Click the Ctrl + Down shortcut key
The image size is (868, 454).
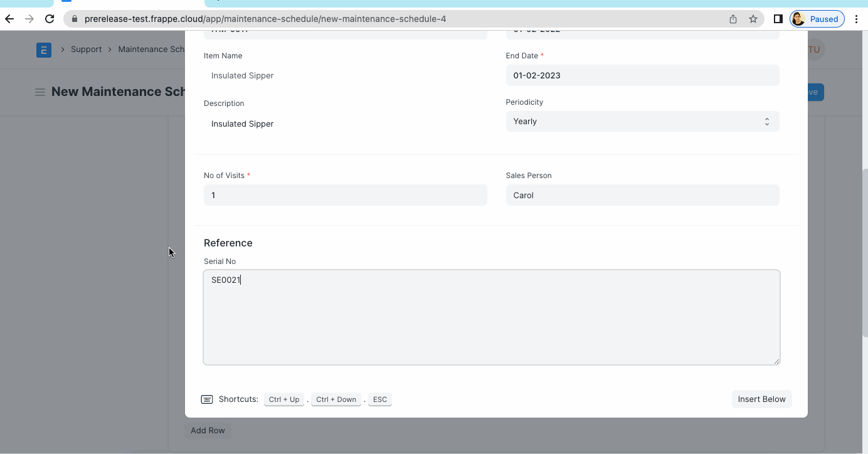pos(336,399)
